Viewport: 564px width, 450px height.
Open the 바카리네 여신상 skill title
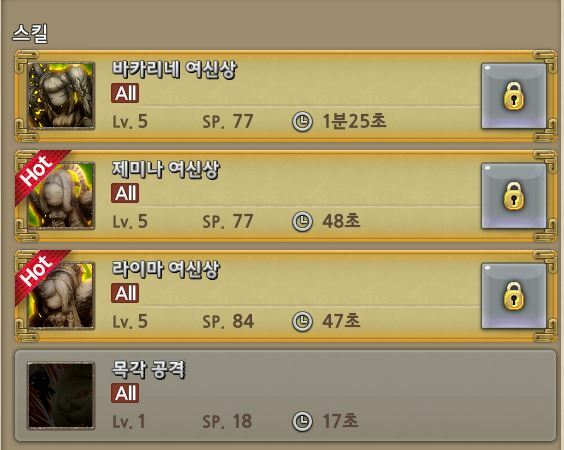(x=174, y=69)
